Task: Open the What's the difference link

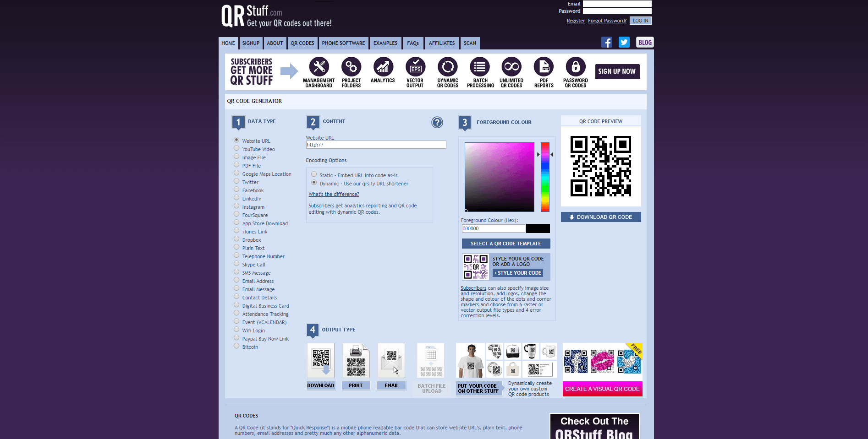Action: [x=334, y=194]
